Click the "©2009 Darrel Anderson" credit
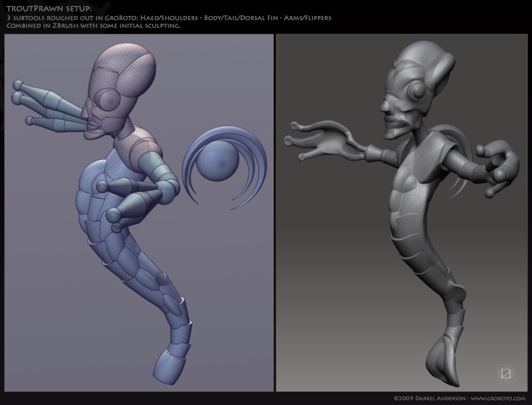 click(x=430, y=398)
